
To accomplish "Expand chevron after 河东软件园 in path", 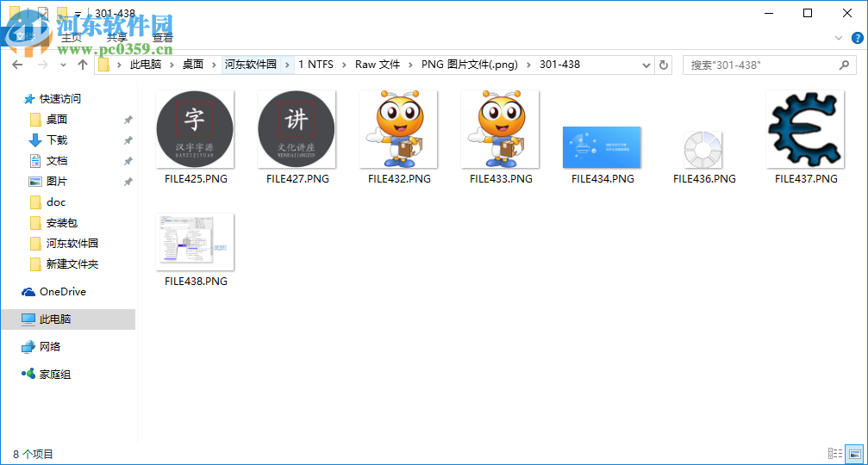I will 287,65.
